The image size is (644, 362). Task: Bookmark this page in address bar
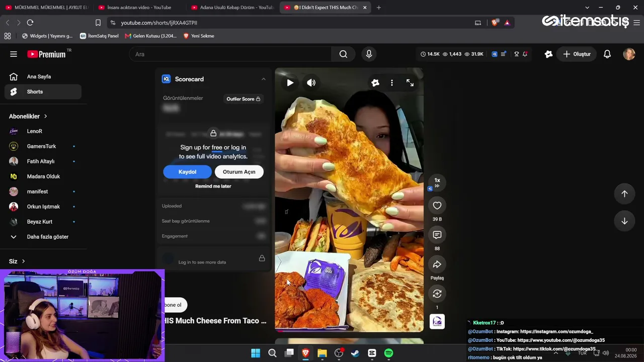tap(98, 23)
